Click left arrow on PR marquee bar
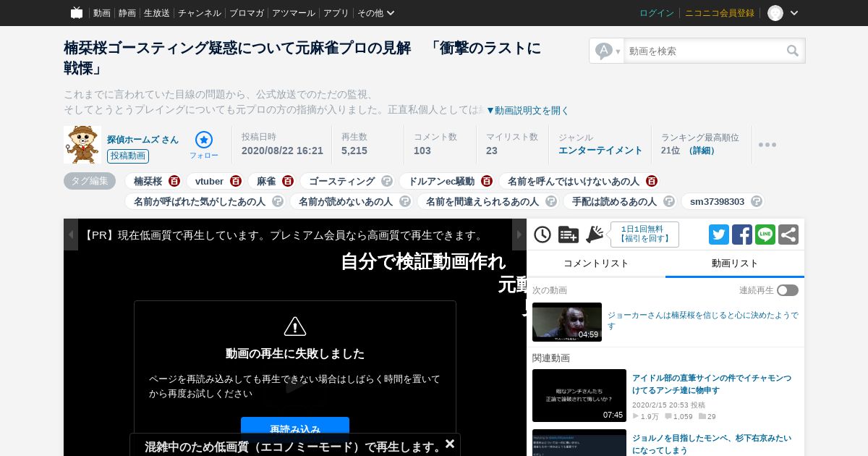Screen dimensions: 868x456 coord(71,235)
